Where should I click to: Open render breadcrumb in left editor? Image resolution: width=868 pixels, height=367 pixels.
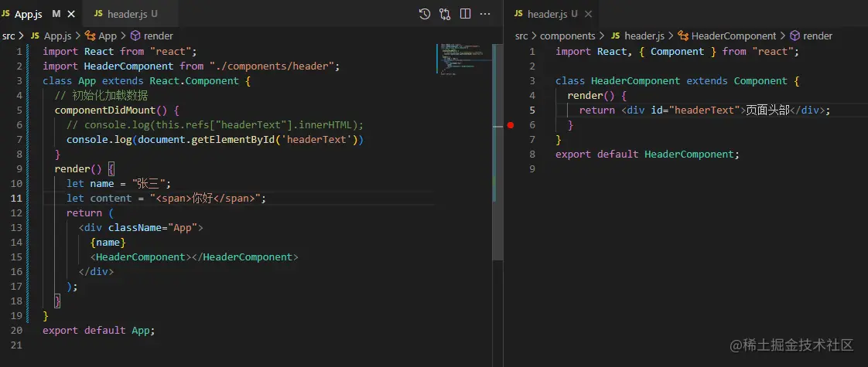coord(159,36)
